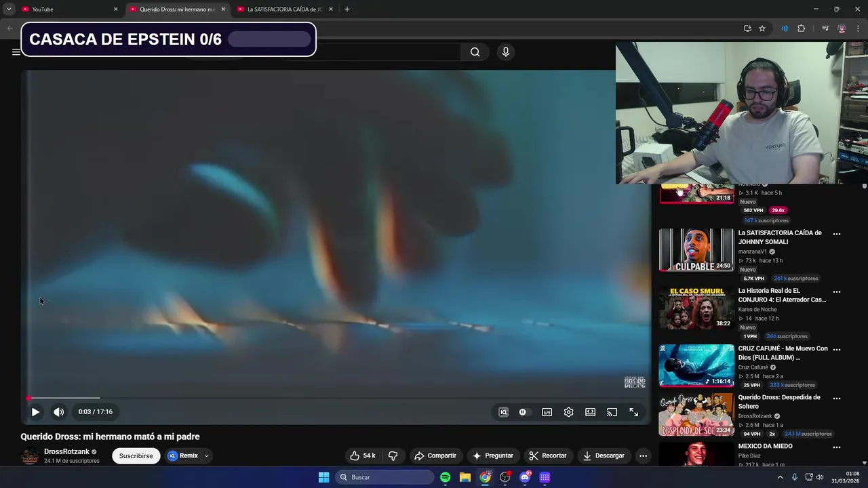Open more actions menu beside Descargar

[x=643, y=455]
